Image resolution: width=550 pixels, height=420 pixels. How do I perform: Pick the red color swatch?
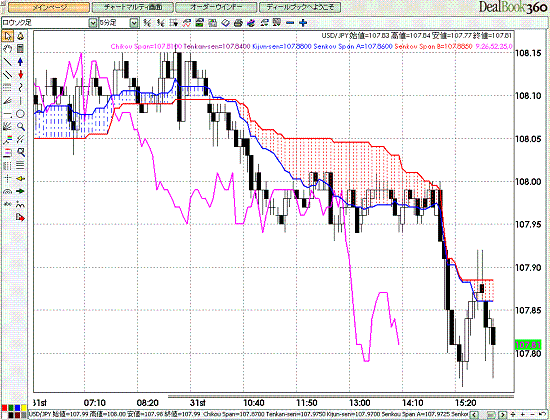pos(5,408)
